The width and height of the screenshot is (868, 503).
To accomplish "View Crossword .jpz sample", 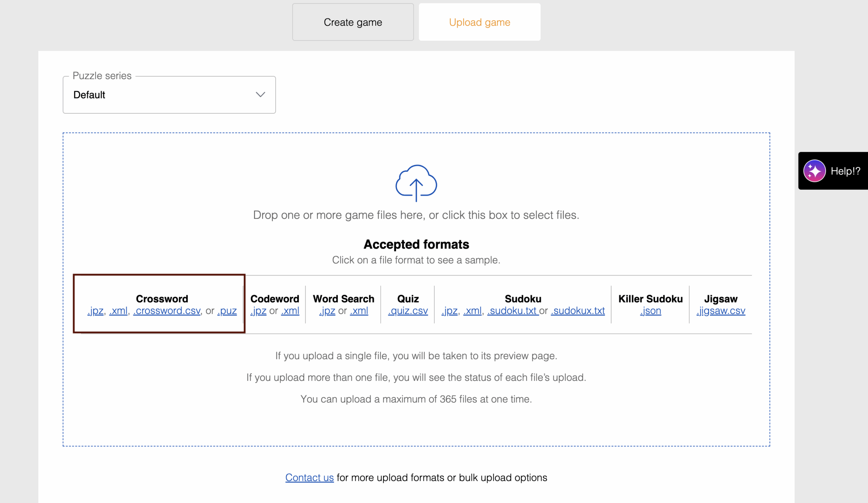I will click(95, 311).
